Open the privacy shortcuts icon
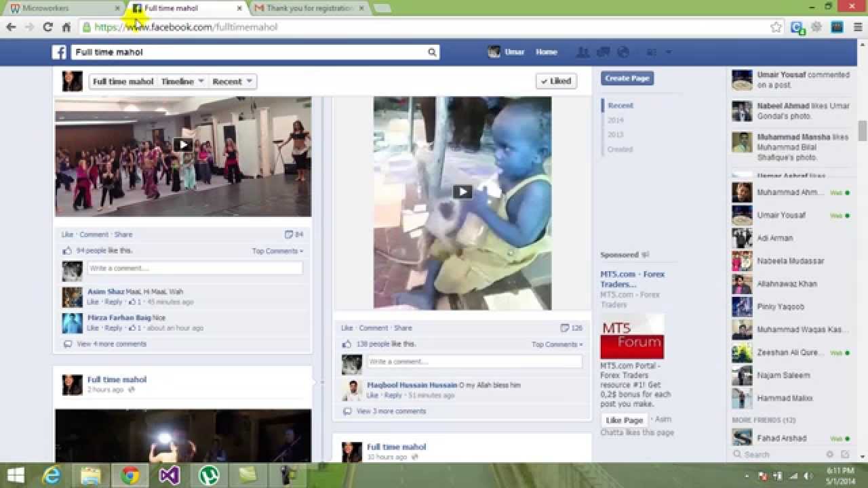 (x=651, y=52)
